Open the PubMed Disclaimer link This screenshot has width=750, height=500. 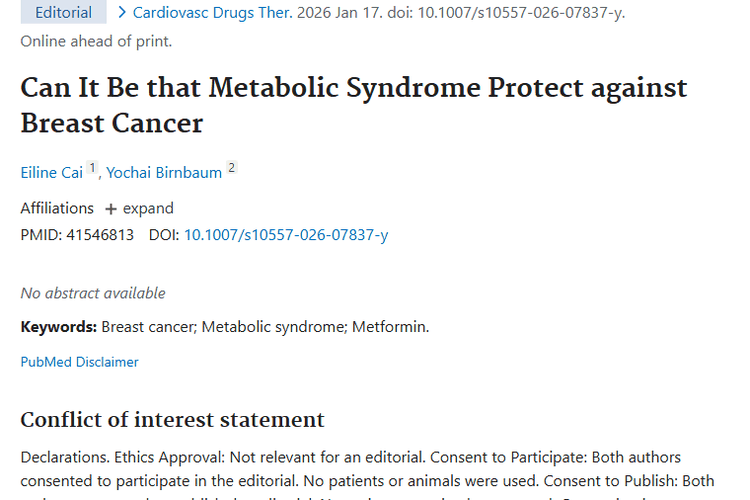click(x=80, y=362)
